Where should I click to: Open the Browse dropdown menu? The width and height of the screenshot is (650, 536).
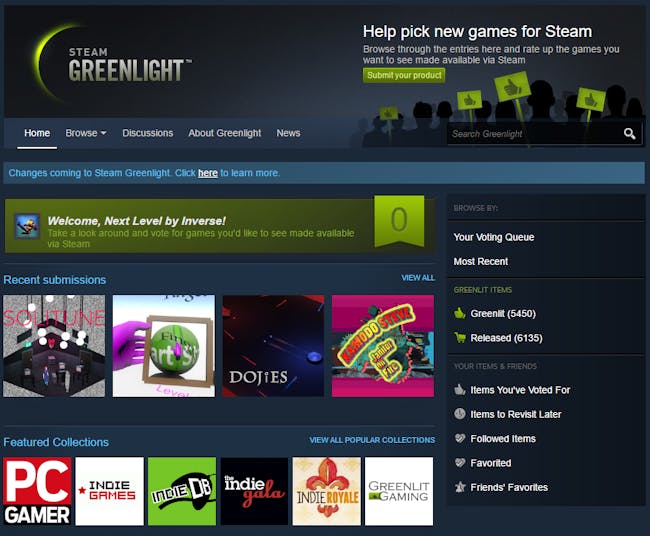click(x=86, y=133)
